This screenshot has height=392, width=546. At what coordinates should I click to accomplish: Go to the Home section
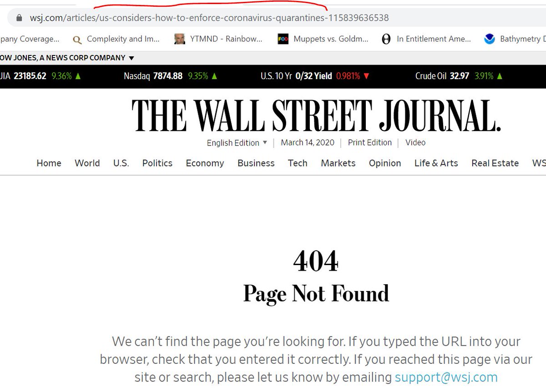pos(49,163)
